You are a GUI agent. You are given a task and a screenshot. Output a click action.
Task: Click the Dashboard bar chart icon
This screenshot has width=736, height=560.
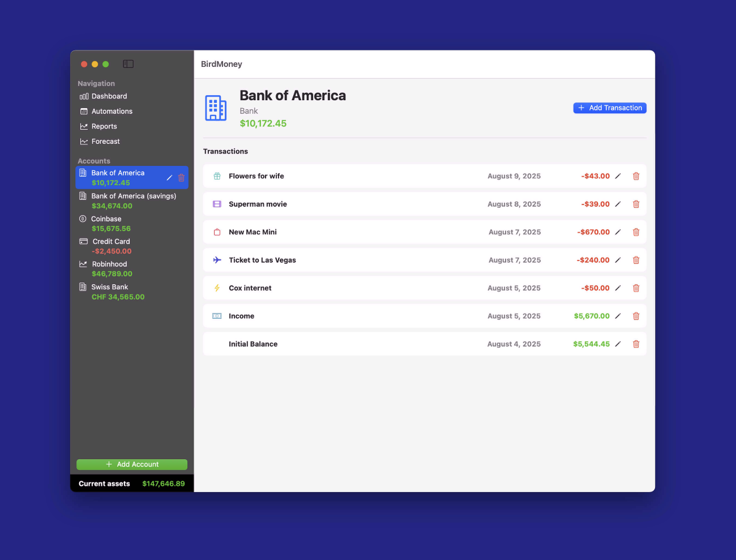(84, 96)
